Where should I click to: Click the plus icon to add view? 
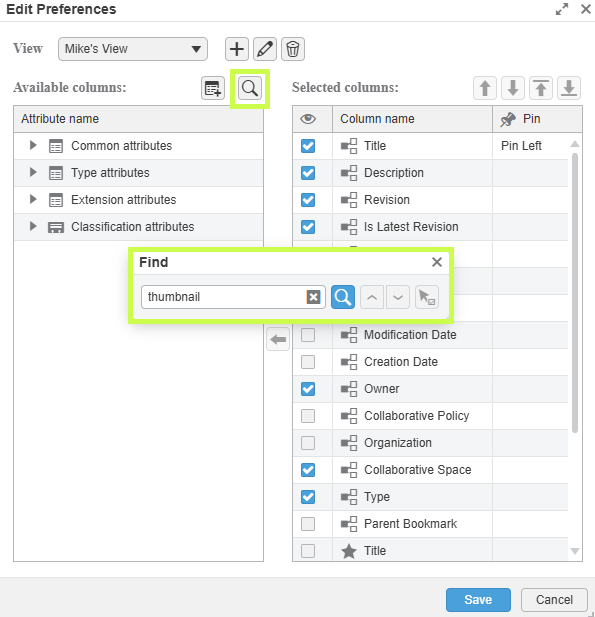[x=237, y=49]
